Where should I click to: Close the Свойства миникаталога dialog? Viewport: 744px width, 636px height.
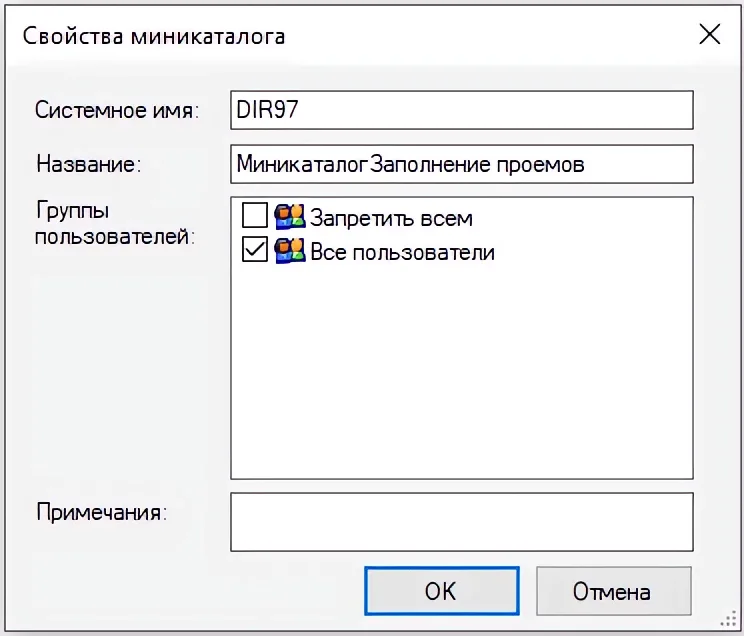click(709, 35)
